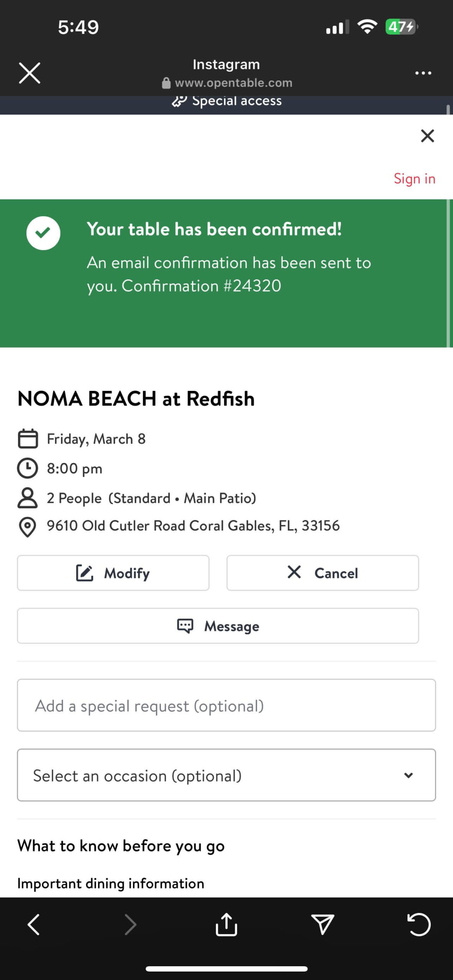Tap the Special access banner
The height and width of the screenshot is (980, 453).
point(227,101)
